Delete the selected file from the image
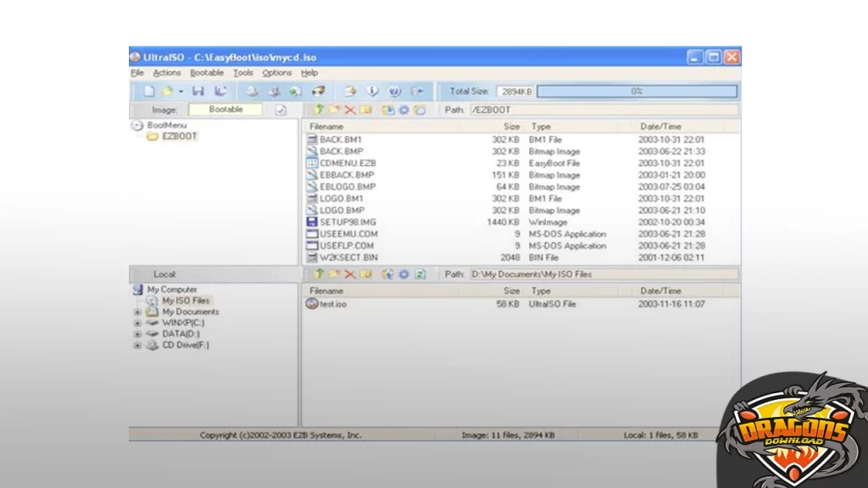 click(349, 110)
